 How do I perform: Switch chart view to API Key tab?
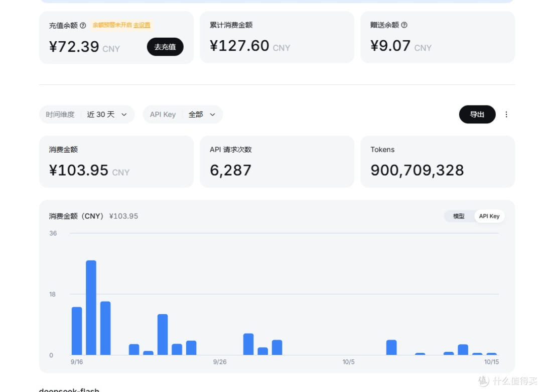click(489, 216)
